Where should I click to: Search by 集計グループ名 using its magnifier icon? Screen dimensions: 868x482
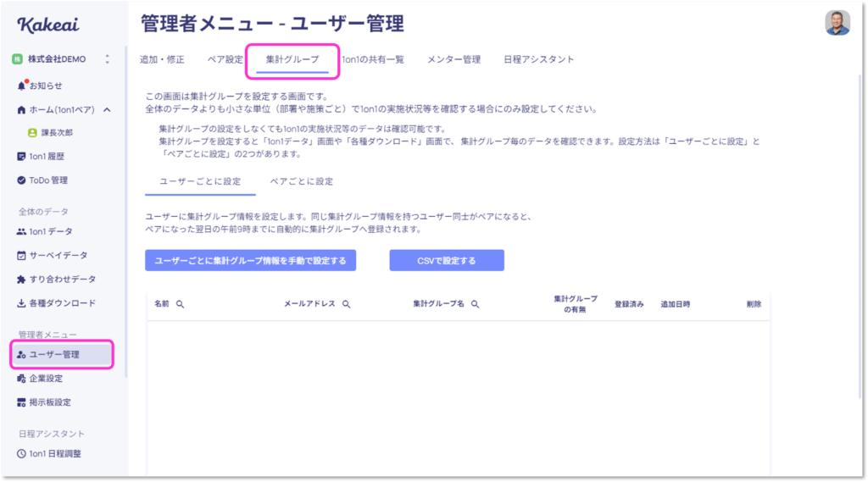pos(475,304)
